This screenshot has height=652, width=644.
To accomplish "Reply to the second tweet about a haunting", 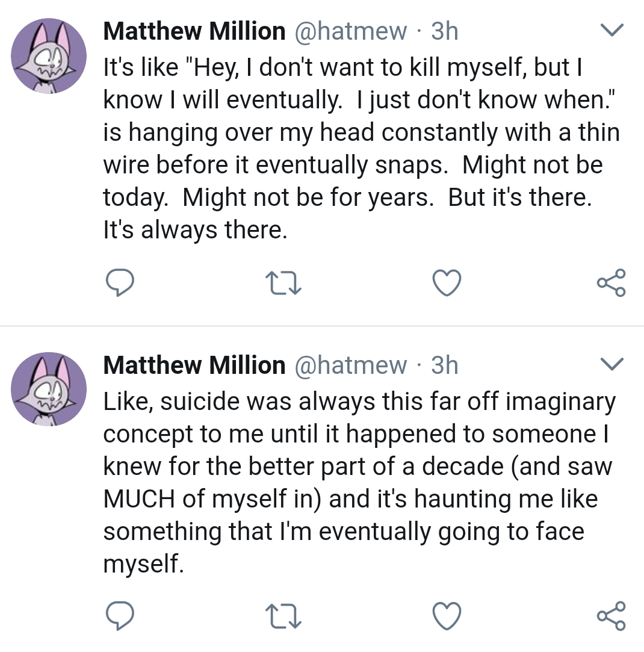I will pyautogui.click(x=119, y=616).
